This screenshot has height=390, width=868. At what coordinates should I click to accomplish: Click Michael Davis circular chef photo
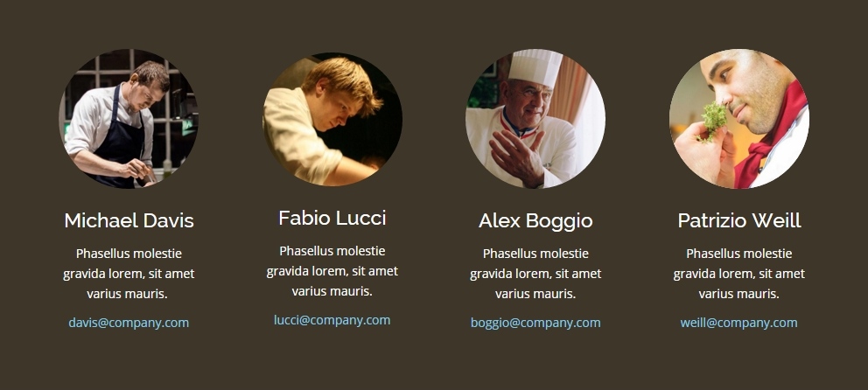click(x=129, y=119)
